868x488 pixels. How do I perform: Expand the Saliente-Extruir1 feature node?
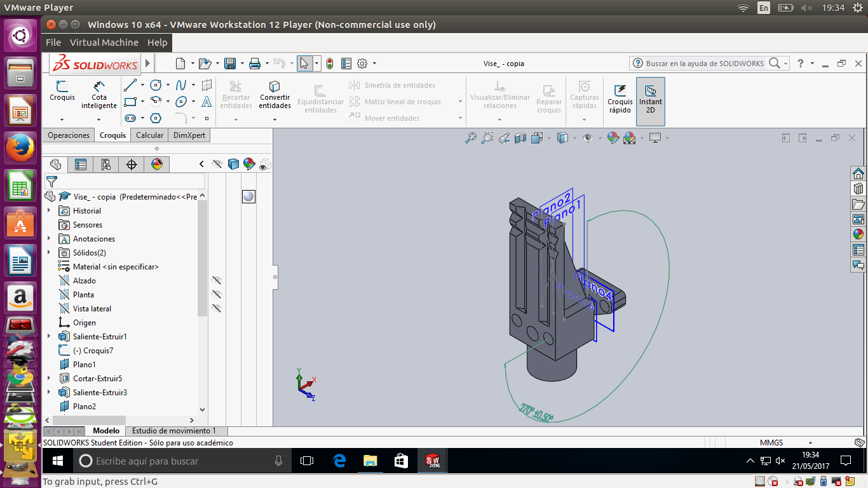click(49, 337)
